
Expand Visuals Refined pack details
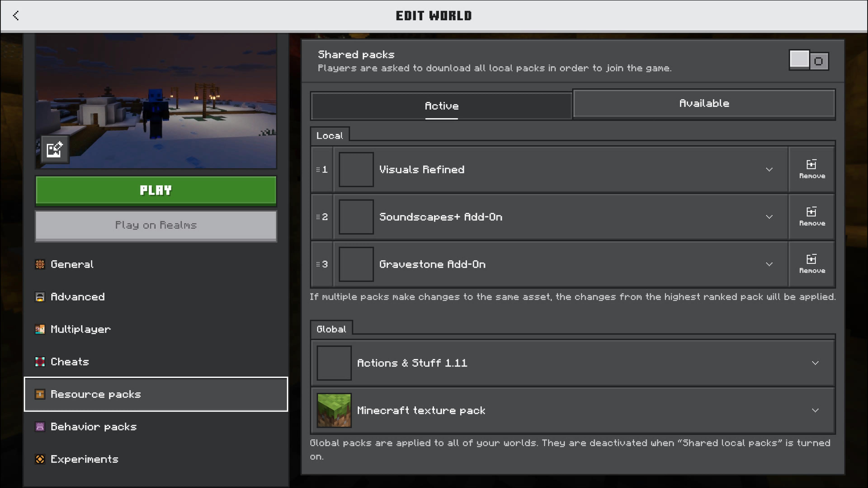[769, 169]
